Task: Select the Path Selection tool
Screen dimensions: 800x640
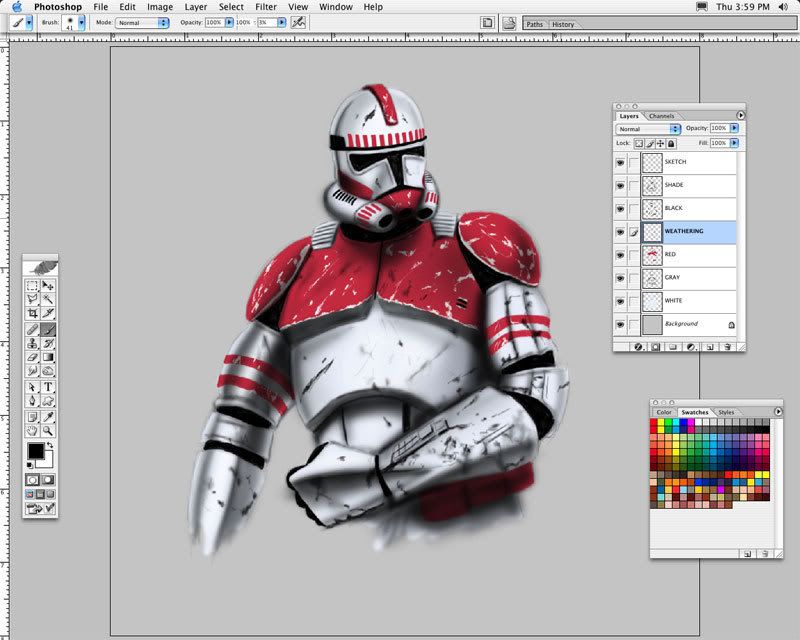Action: pyautogui.click(x=32, y=387)
